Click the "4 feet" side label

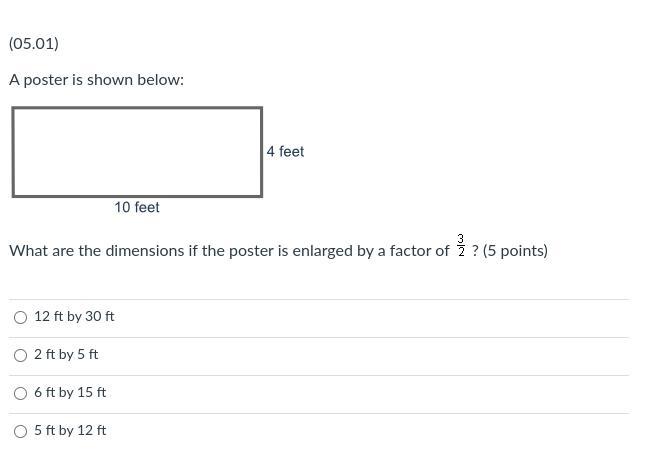tap(285, 152)
